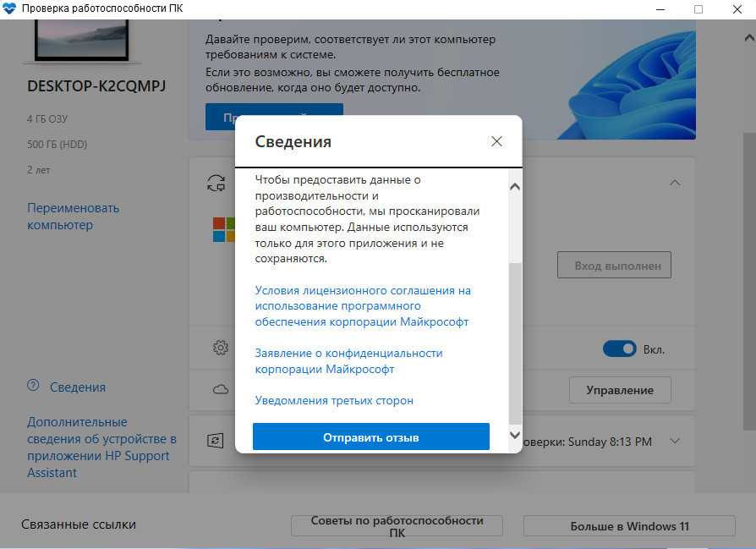Expand the Windows Update section chevron

click(675, 441)
